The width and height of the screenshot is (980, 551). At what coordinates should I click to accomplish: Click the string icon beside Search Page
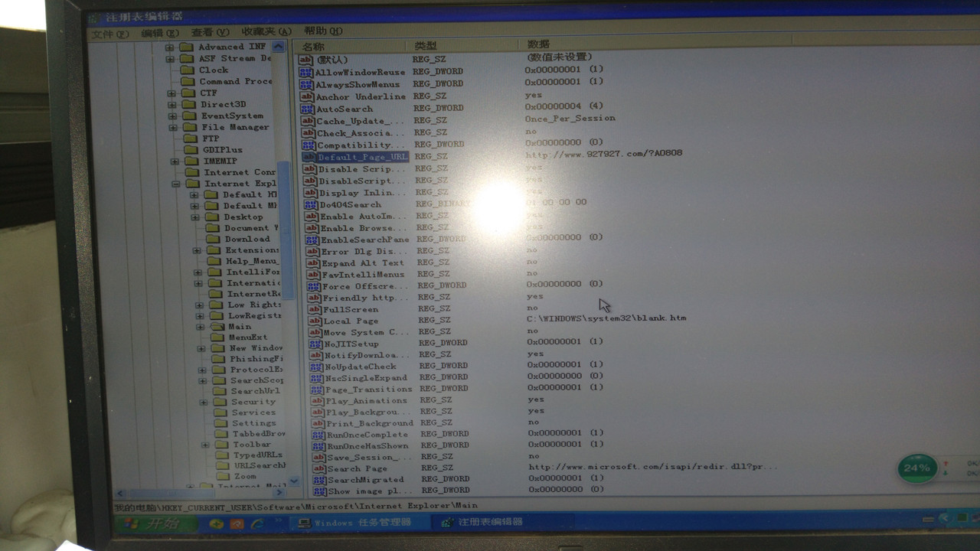click(x=318, y=468)
